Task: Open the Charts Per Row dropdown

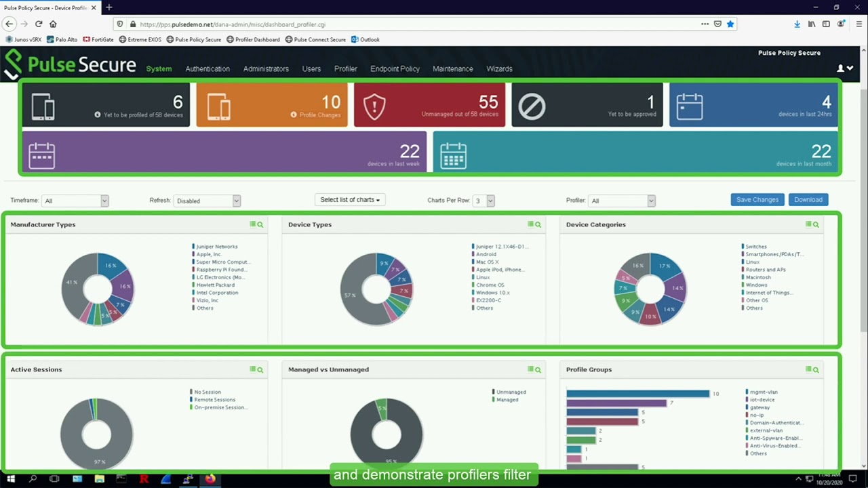Action: [484, 201]
